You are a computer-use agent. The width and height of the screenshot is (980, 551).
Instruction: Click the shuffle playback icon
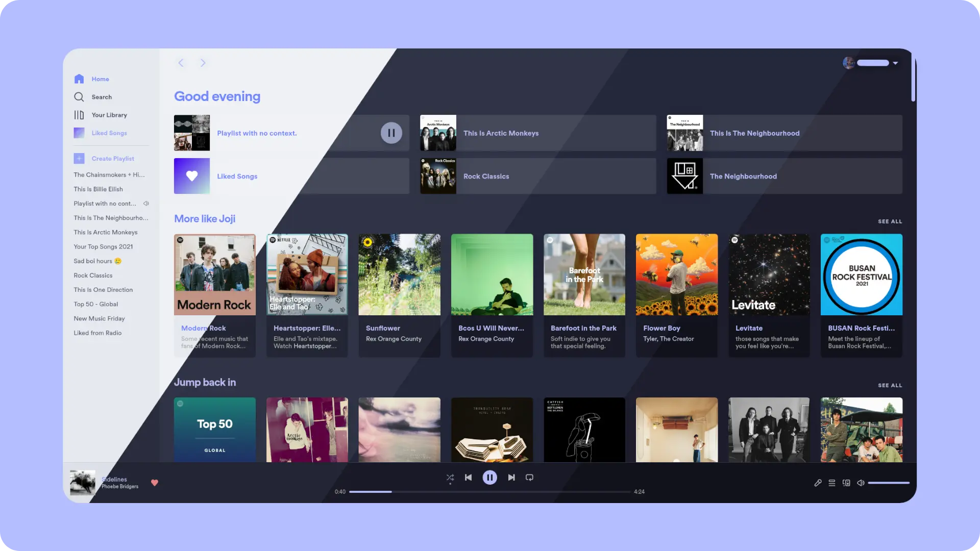point(450,478)
